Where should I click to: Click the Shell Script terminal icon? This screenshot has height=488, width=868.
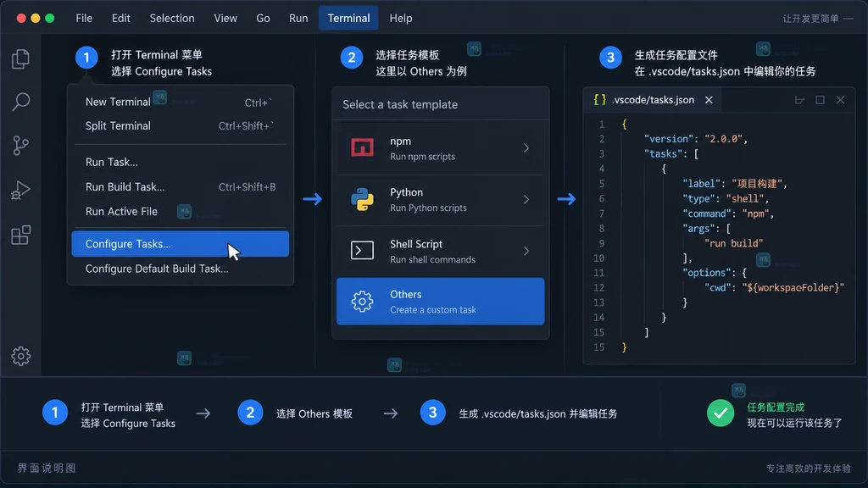pos(362,251)
